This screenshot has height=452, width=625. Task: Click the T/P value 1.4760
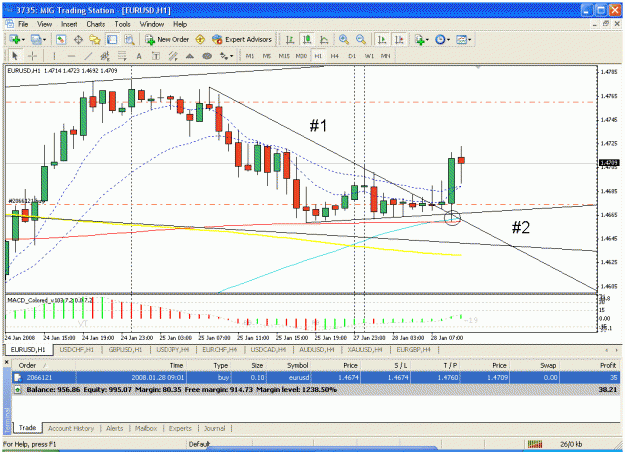(448, 377)
